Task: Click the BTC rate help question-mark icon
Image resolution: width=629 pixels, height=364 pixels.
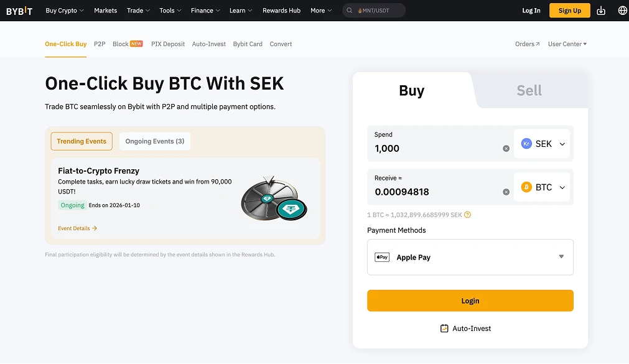Action: (468, 214)
